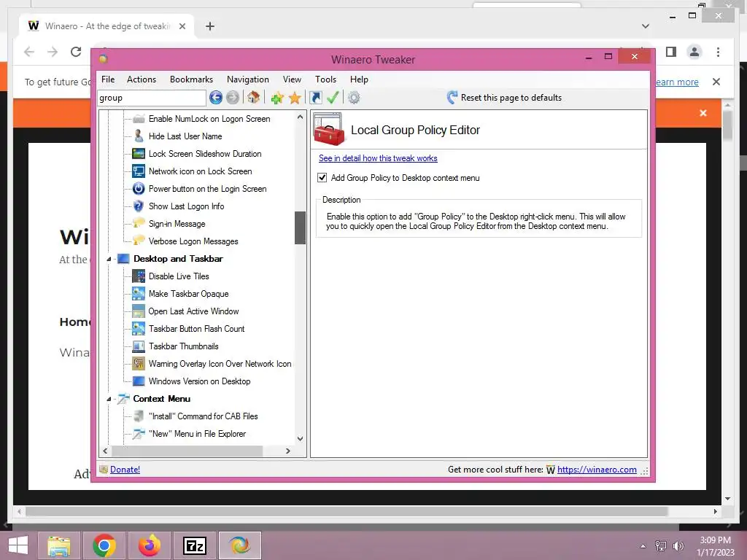Click the Warning Overlay Icon tree icon
The height and width of the screenshot is (560, 747).
coord(139,364)
